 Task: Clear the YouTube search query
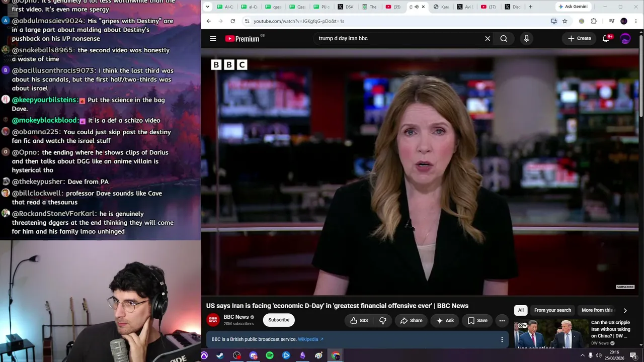point(488,38)
